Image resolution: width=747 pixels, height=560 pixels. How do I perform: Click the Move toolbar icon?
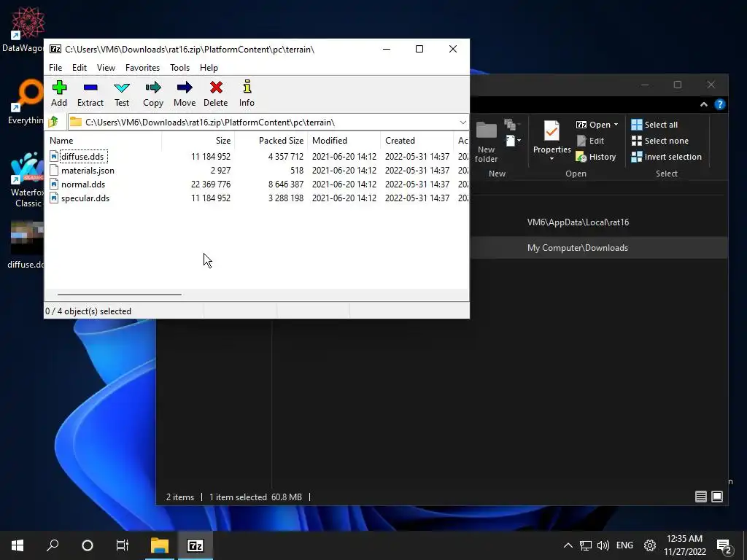185,87
